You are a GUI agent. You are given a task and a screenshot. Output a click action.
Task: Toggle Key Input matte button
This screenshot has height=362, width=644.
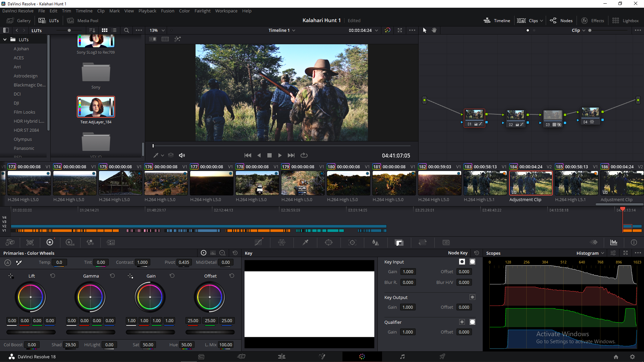(x=472, y=262)
